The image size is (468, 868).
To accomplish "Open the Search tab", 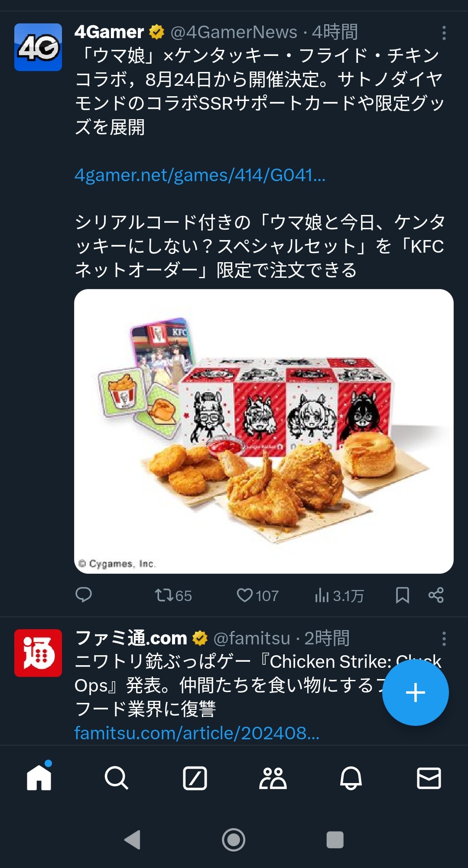I will 117,778.
